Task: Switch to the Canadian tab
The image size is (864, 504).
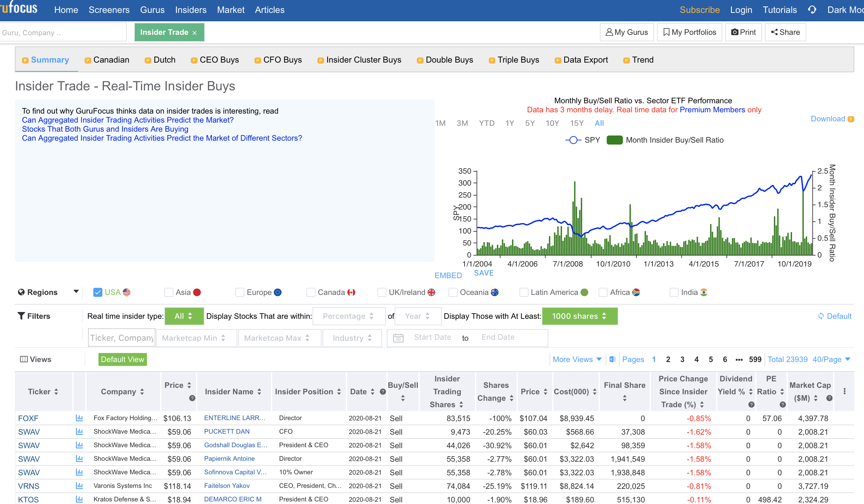Action: pyautogui.click(x=107, y=60)
